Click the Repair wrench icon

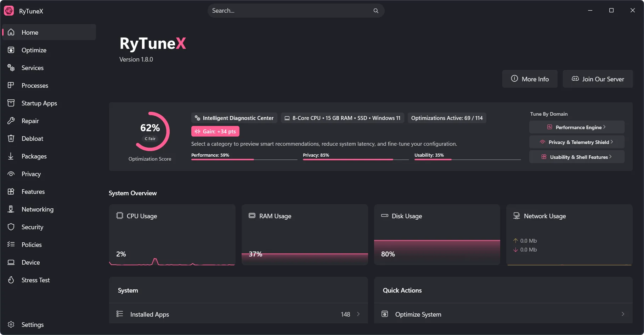tap(11, 121)
